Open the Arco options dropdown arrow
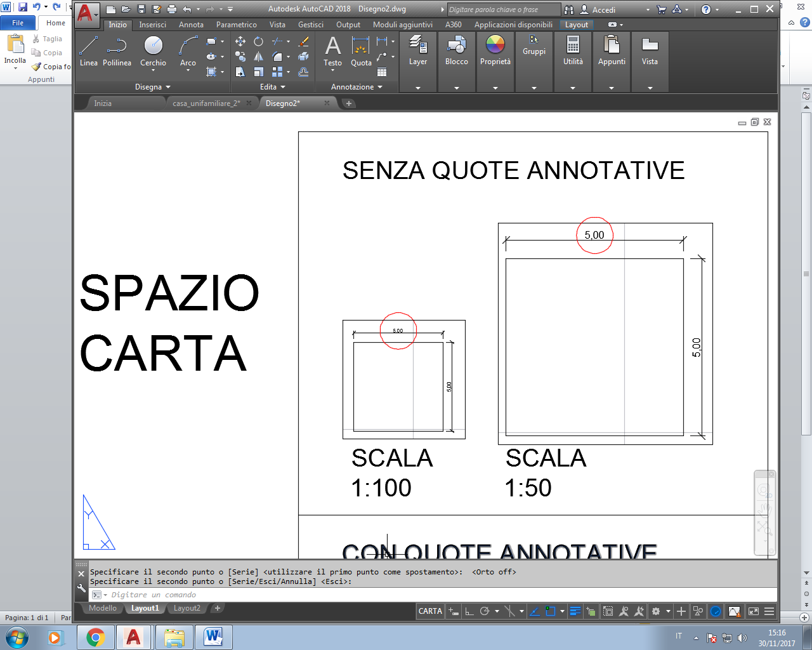This screenshot has height=650, width=812. [x=188, y=70]
